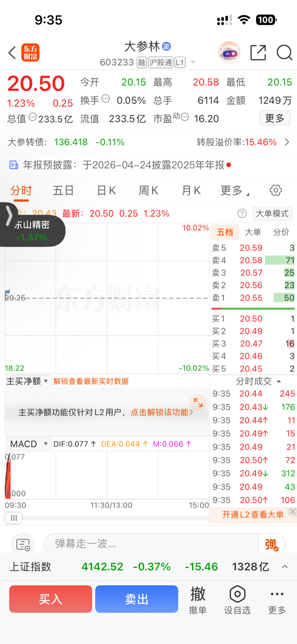This screenshot has height=644, width=297.
Task: Switch to the 月K tab
Action: [x=191, y=191]
